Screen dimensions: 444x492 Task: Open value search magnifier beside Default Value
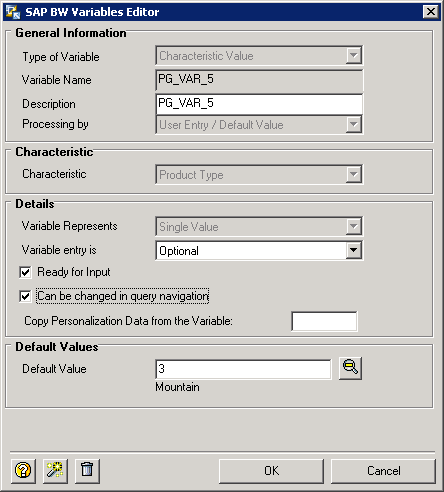coord(350,368)
